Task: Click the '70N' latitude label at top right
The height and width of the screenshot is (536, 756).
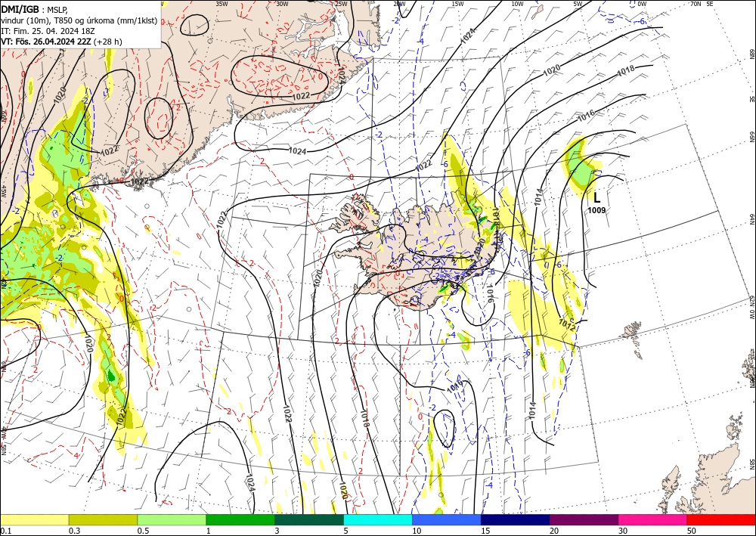Action: pos(696,4)
